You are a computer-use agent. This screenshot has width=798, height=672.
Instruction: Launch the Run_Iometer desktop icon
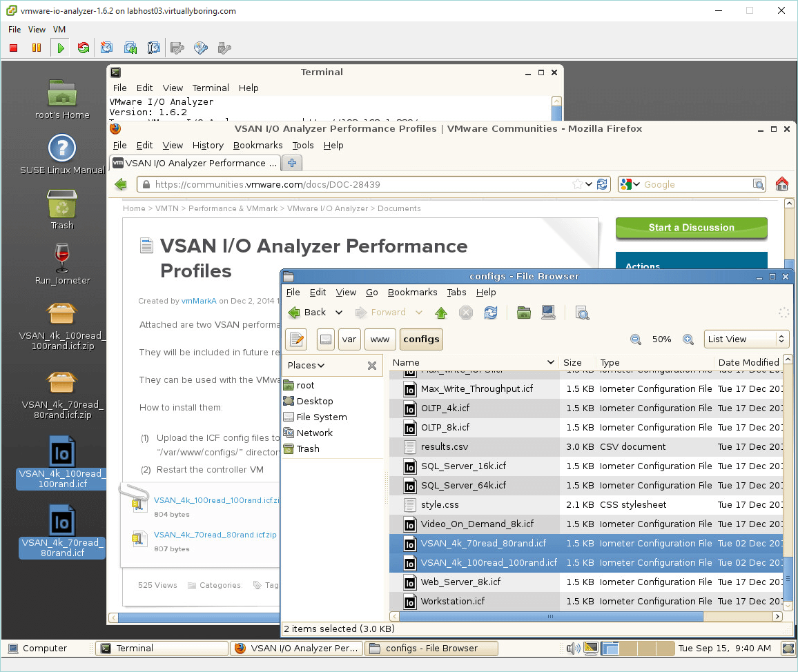click(62, 264)
